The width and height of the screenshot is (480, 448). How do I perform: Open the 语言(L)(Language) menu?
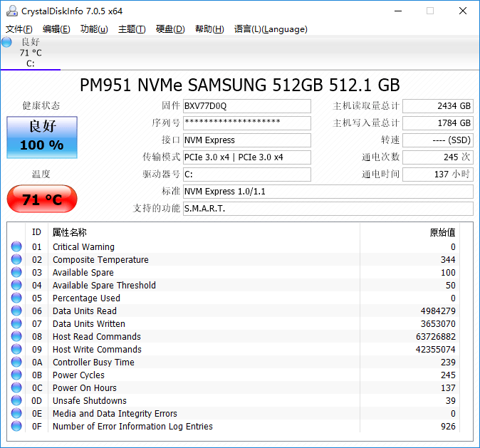coord(271,29)
